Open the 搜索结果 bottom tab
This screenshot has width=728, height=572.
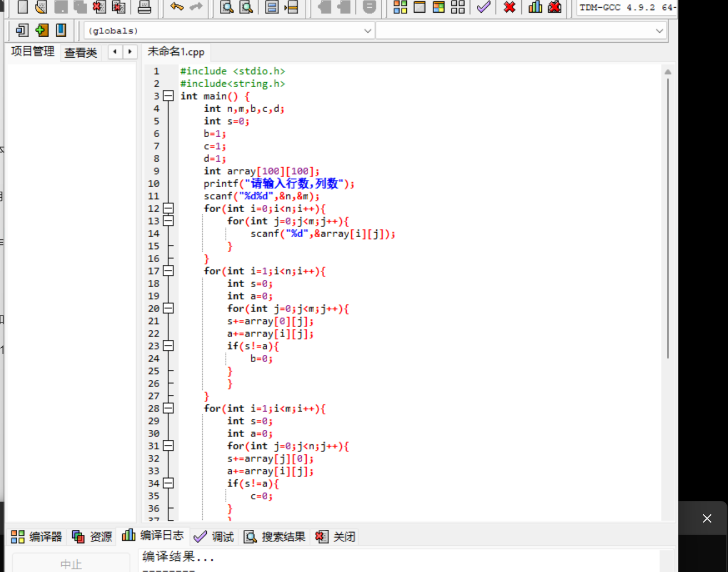point(275,536)
